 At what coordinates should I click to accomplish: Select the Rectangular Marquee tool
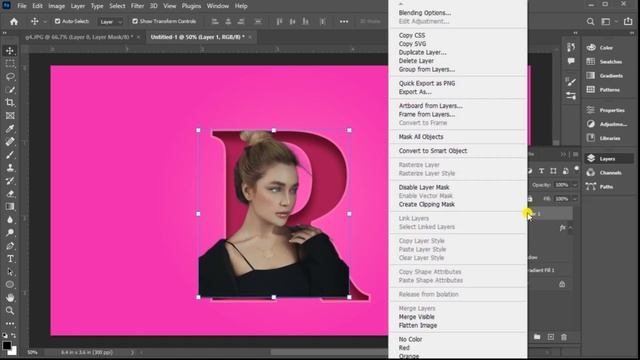(10, 63)
